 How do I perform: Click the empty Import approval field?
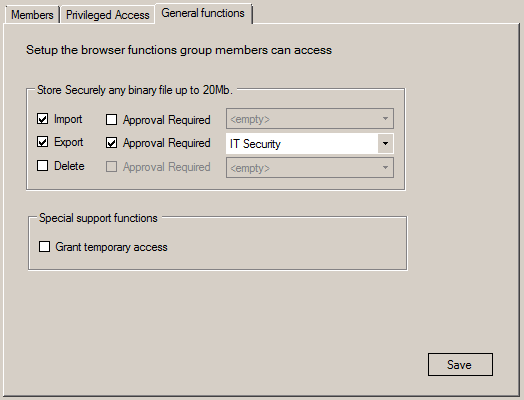310,119
